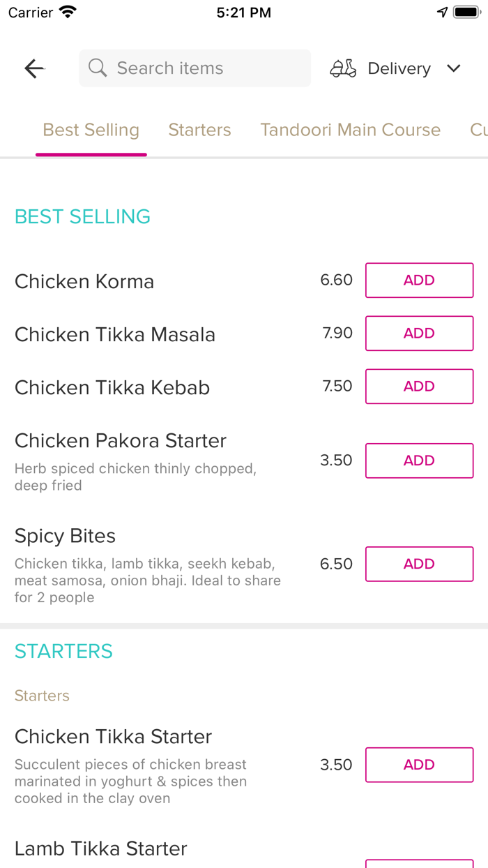Select the Best Selling tab
The width and height of the screenshot is (488, 868).
[x=91, y=130]
